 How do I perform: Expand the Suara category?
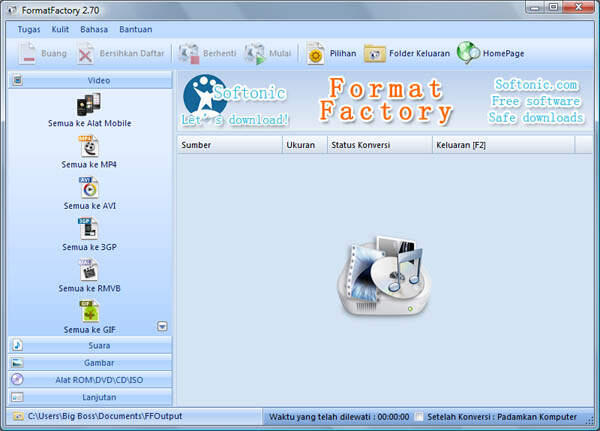(x=90, y=346)
